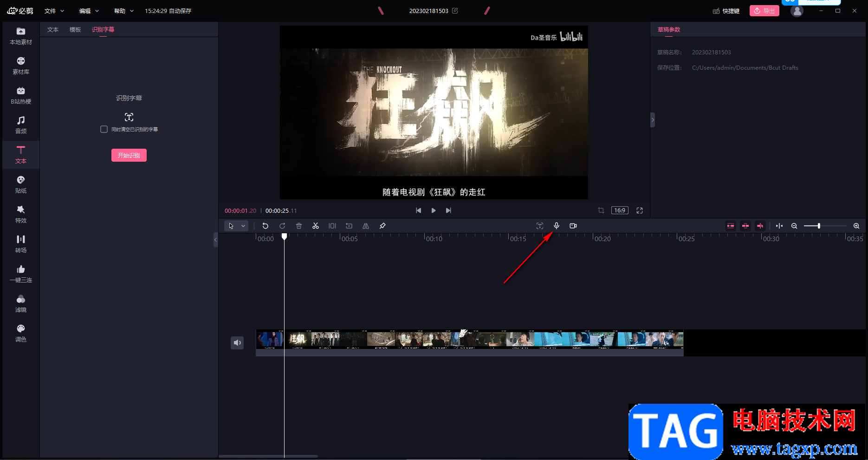The height and width of the screenshot is (460, 868).
Task: Toggle the third pink timeline preview-axis button
Action: click(760, 226)
